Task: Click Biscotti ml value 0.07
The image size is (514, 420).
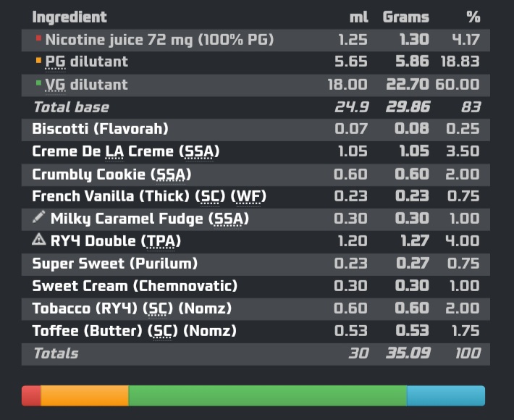Action: click(x=351, y=128)
